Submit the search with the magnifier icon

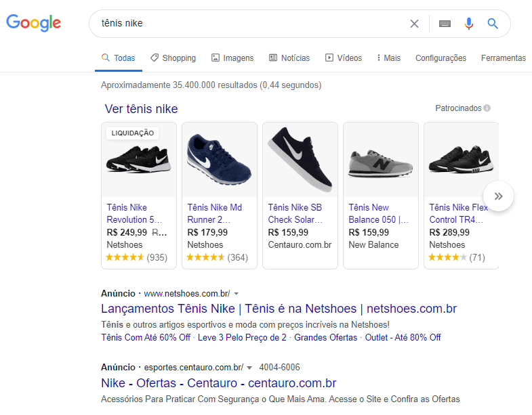click(x=493, y=24)
